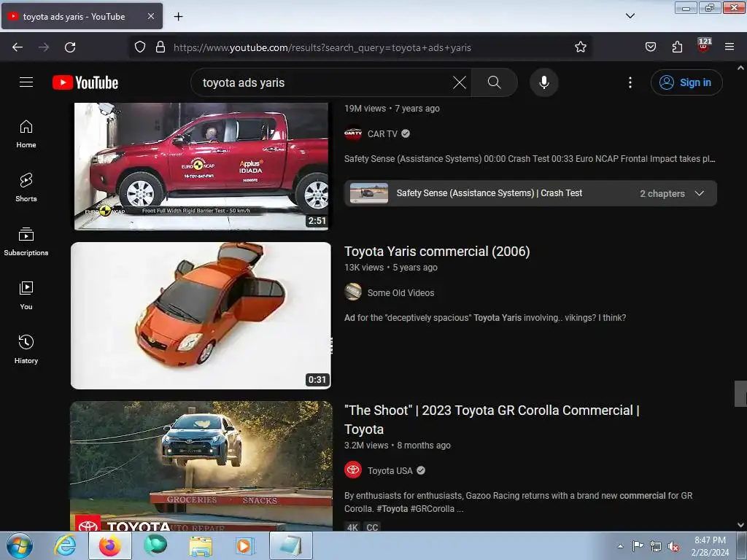The image size is (747, 560).
Task: Click the CC badge on Corolla video
Action: tap(372, 527)
